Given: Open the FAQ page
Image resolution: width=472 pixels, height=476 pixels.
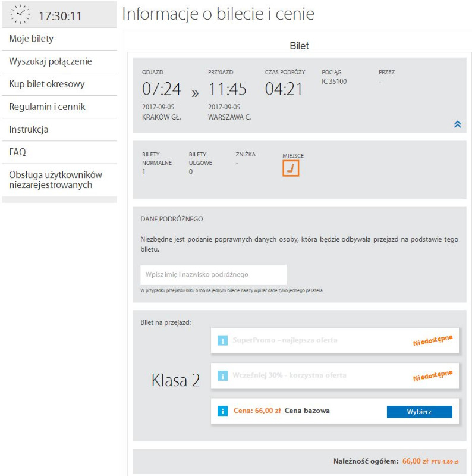Looking at the screenshot, I should point(17,152).
